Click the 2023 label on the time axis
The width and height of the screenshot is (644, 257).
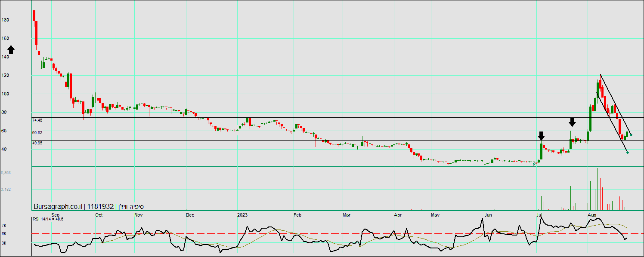point(243,214)
